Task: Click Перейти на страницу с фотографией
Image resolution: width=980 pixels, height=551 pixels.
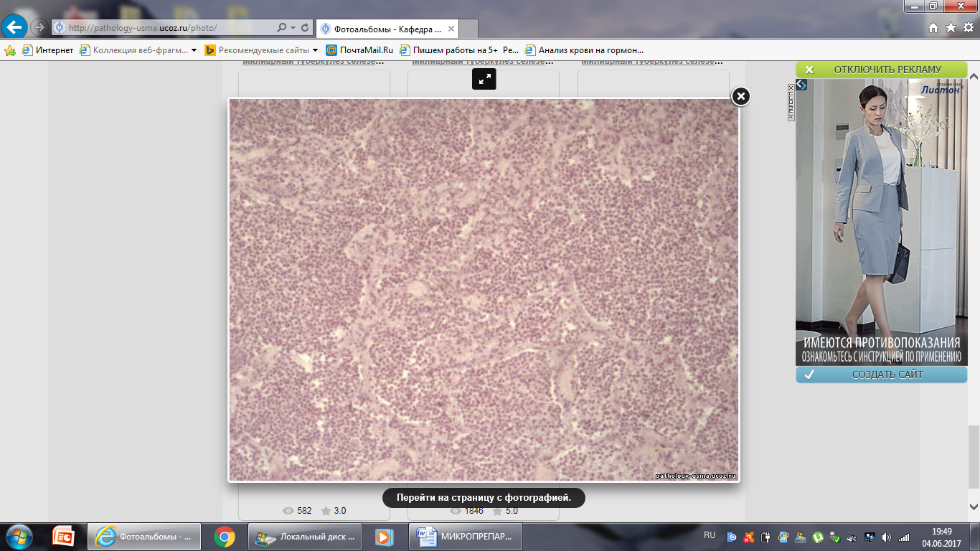Action: point(484,498)
